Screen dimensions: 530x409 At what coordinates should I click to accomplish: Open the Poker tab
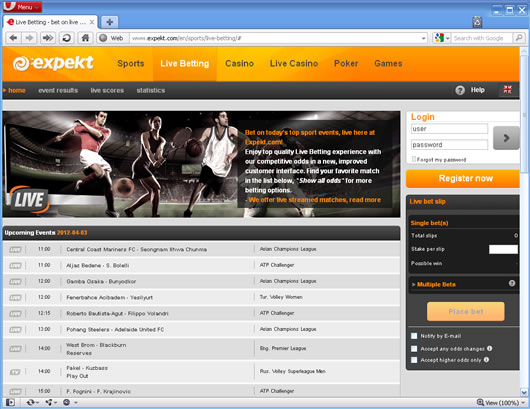[346, 64]
